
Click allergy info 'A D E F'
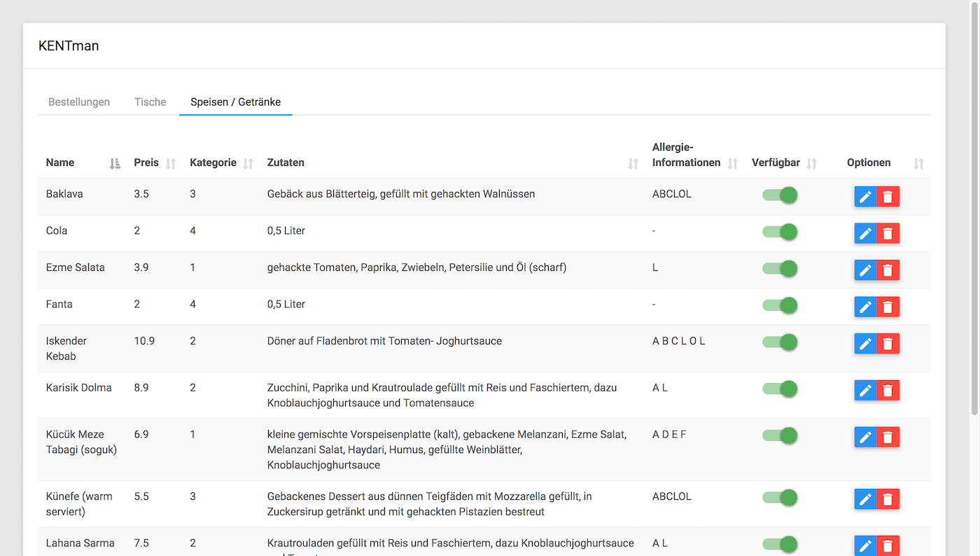(x=669, y=434)
